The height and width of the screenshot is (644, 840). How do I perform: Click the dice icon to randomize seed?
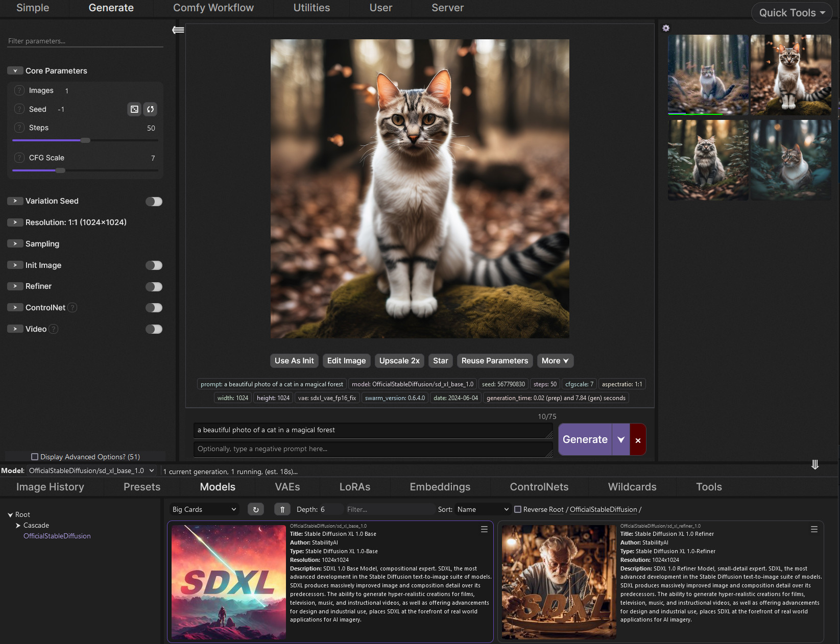tap(134, 109)
